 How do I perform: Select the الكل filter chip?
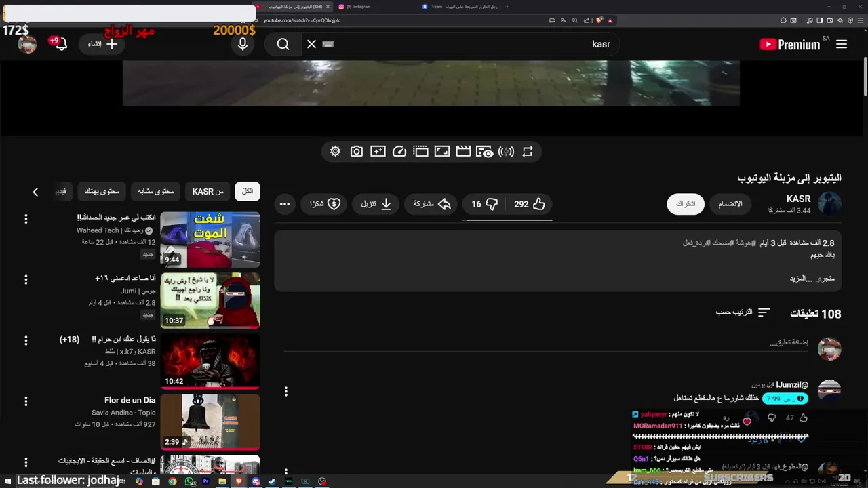(248, 192)
